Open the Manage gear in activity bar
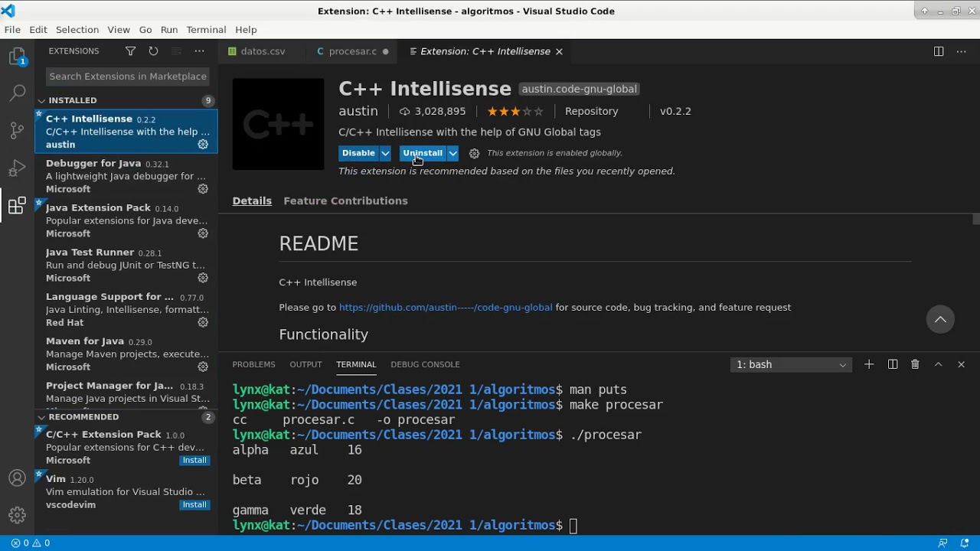The height and width of the screenshot is (551, 980). click(17, 515)
